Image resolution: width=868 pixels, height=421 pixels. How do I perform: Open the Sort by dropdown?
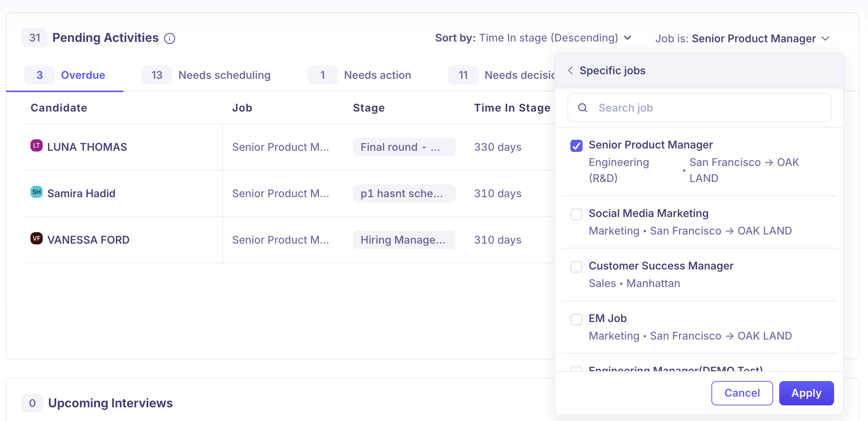(x=533, y=38)
